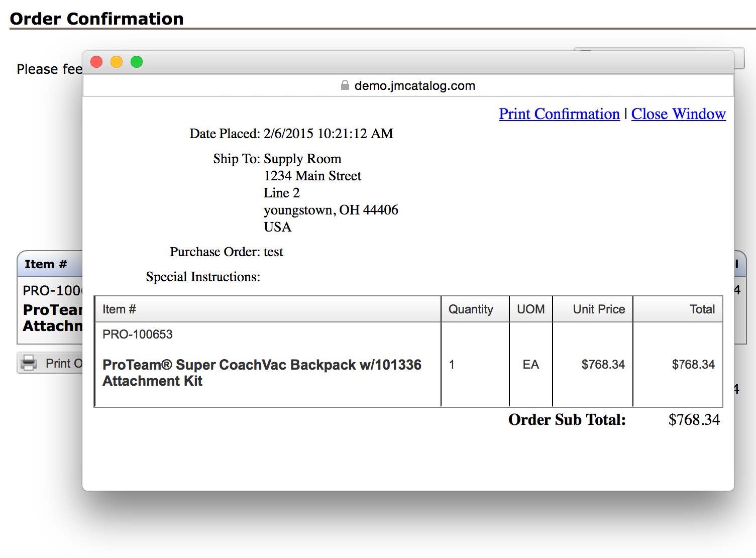Click the Order Sub Total amount $768.34

694,419
